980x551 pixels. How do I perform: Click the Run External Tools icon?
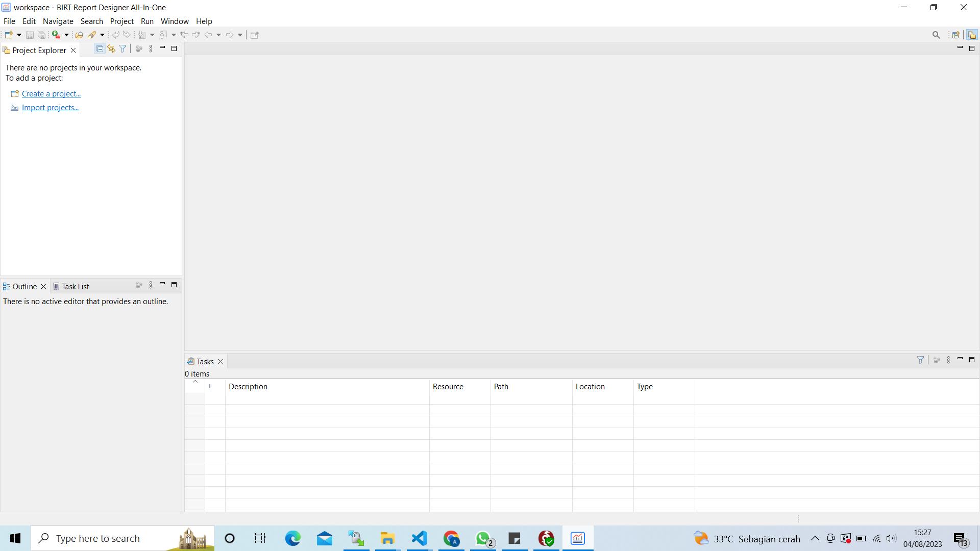[56, 35]
